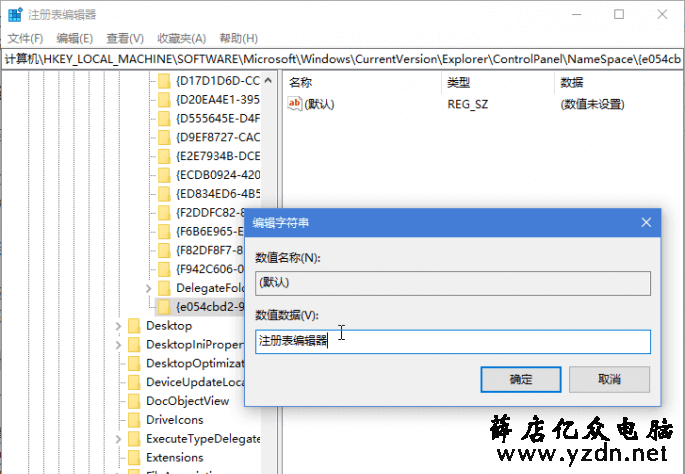
Task: Click the REG_SZ type cell
Action: 467,104
